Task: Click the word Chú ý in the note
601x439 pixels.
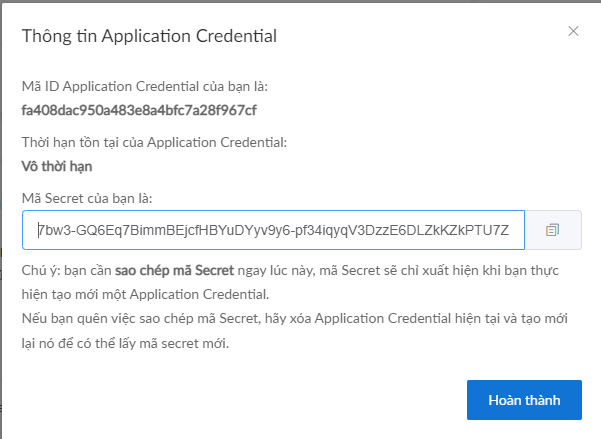Action: coord(36,271)
